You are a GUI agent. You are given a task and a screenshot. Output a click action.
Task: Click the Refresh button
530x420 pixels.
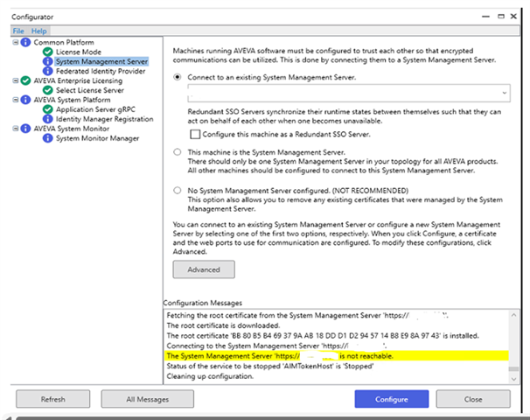click(53, 399)
